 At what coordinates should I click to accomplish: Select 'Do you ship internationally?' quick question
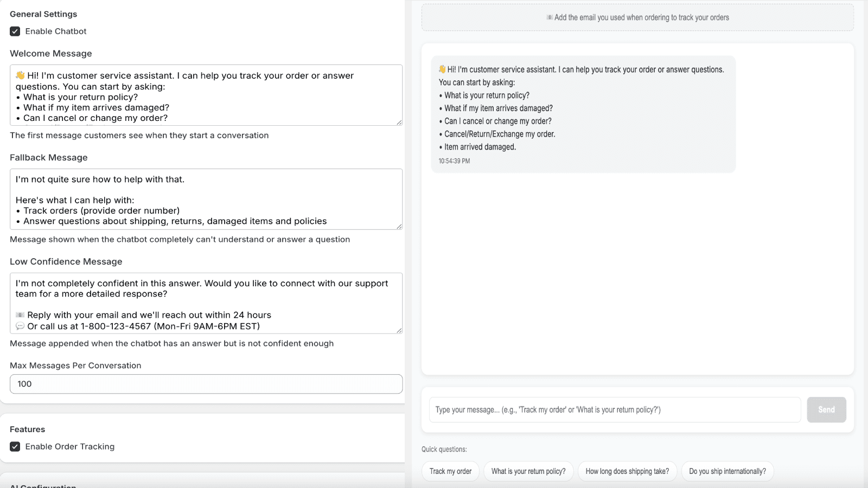tap(727, 471)
